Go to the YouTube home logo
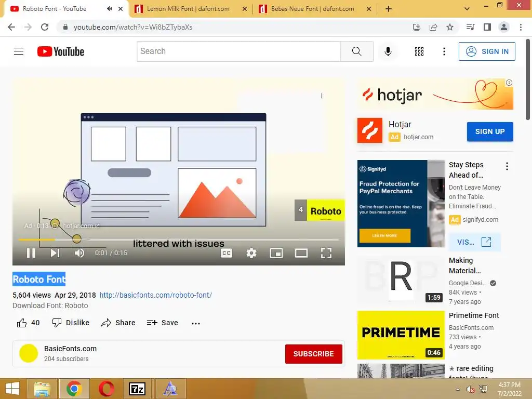Image resolution: width=532 pixels, height=399 pixels. click(61, 51)
